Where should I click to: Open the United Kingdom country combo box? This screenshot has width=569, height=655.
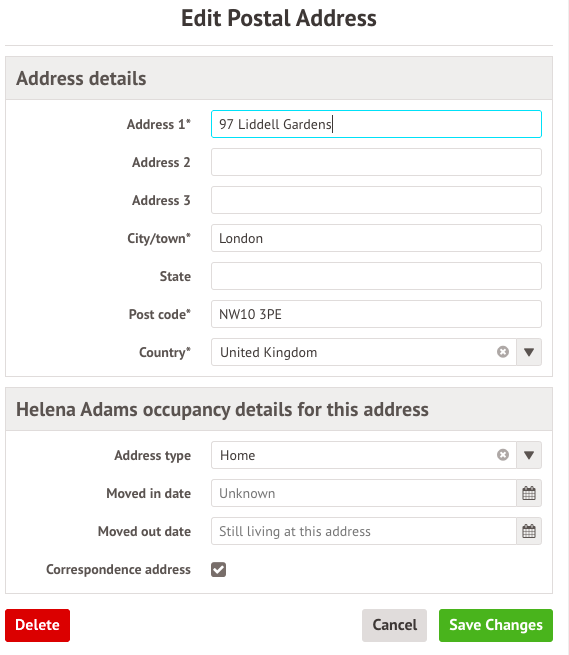coord(363,352)
